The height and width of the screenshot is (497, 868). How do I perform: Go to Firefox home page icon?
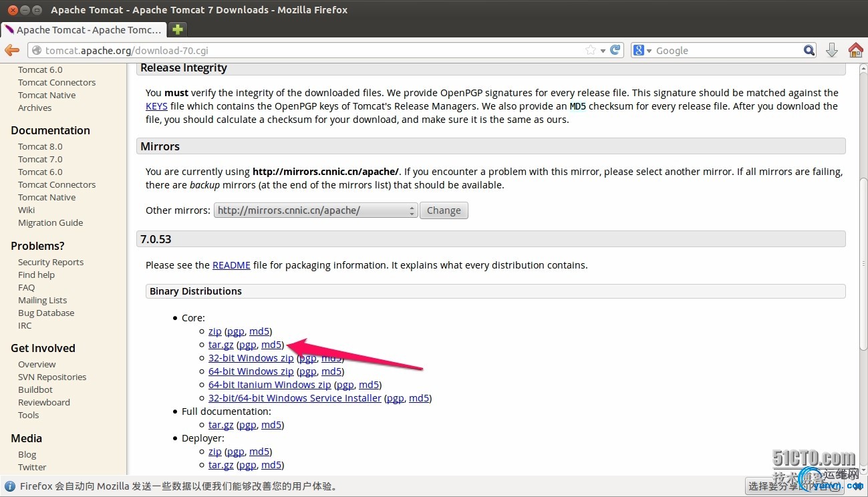click(x=855, y=50)
